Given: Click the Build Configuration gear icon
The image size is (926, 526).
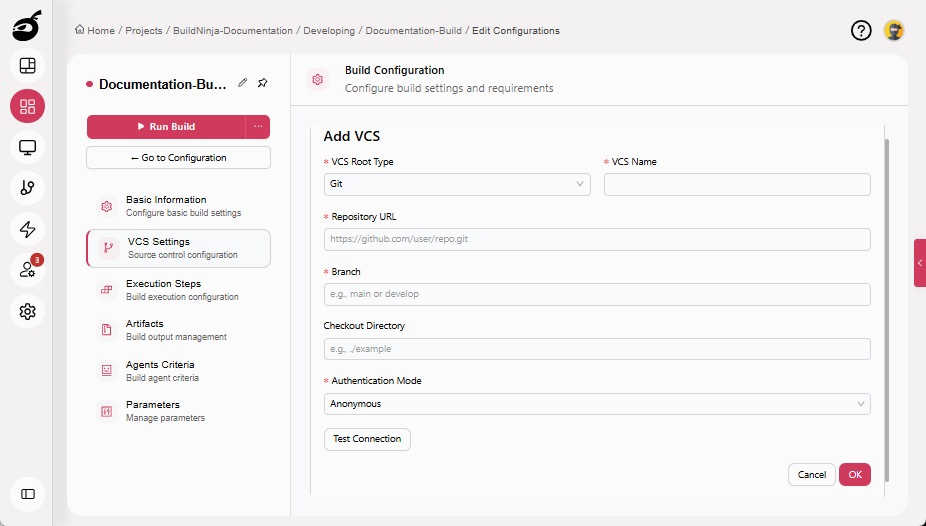Looking at the screenshot, I should (x=318, y=79).
